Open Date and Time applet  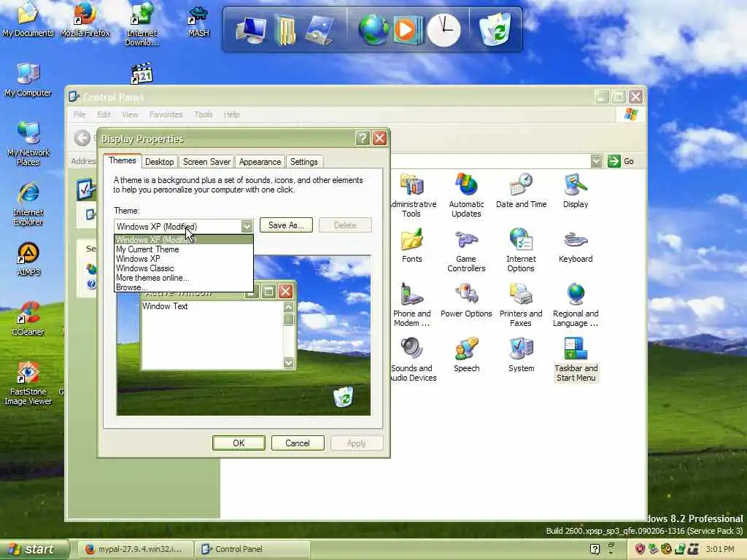tap(521, 191)
